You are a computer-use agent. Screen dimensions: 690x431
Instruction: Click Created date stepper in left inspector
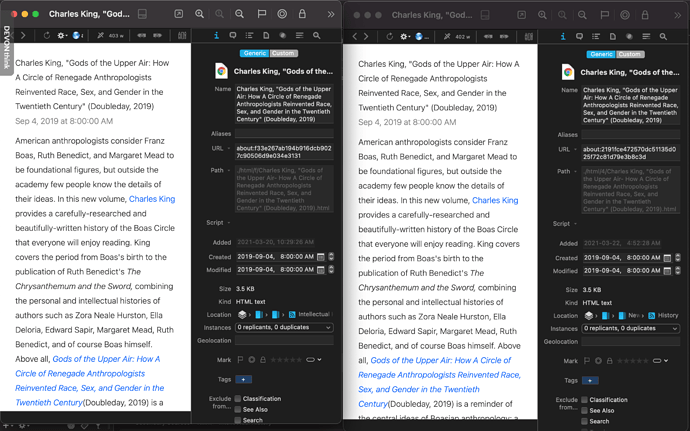[x=331, y=257]
